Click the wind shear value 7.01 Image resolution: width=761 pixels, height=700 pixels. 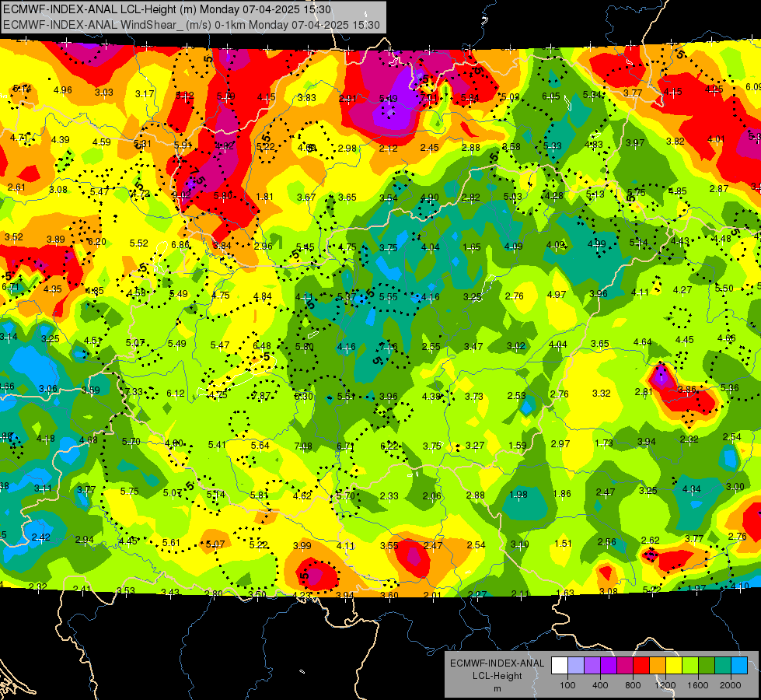click(x=429, y=98)
